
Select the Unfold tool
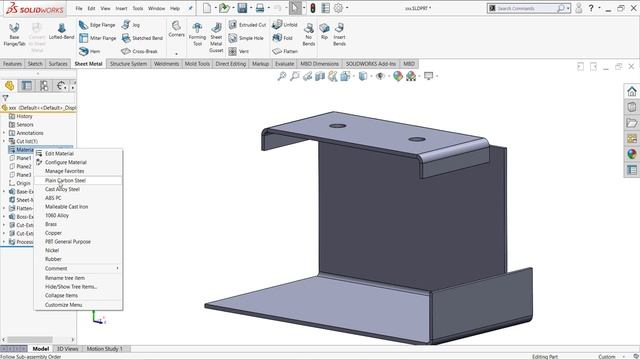(284, 25)
